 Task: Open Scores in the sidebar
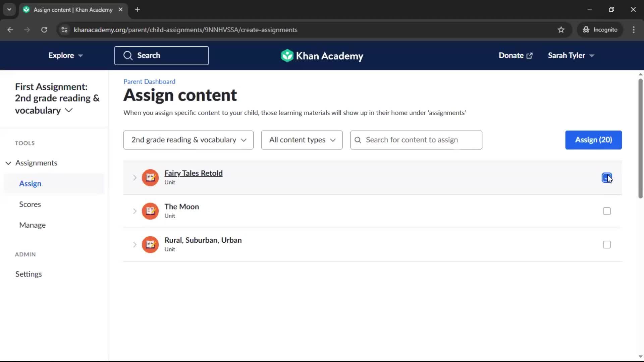30,204
